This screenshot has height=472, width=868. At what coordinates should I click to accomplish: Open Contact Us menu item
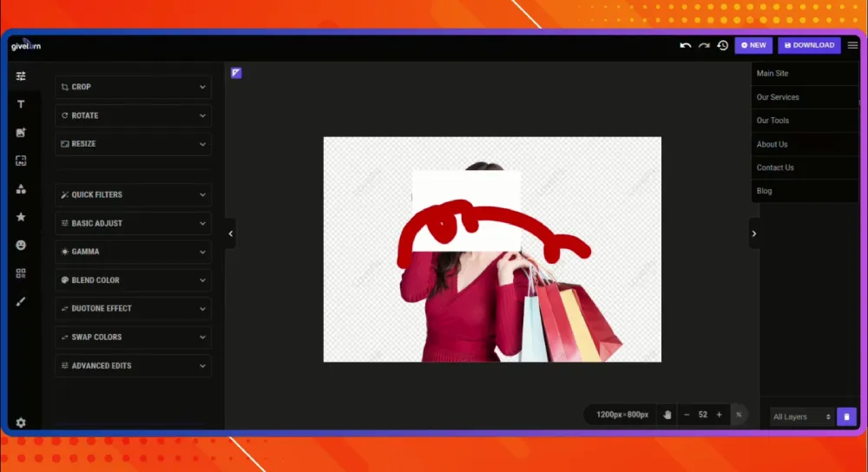[x=805, y=167]
